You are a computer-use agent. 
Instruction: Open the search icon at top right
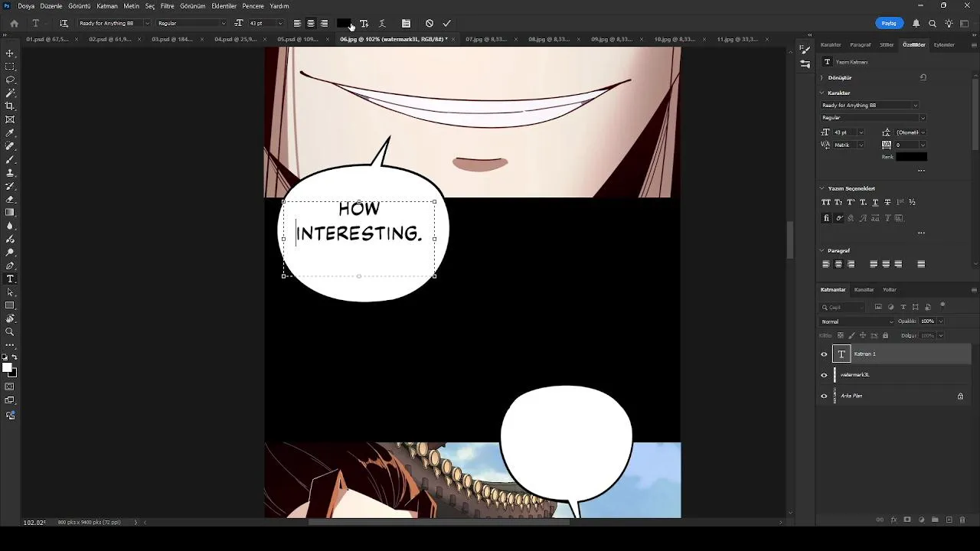pos(933,24)
